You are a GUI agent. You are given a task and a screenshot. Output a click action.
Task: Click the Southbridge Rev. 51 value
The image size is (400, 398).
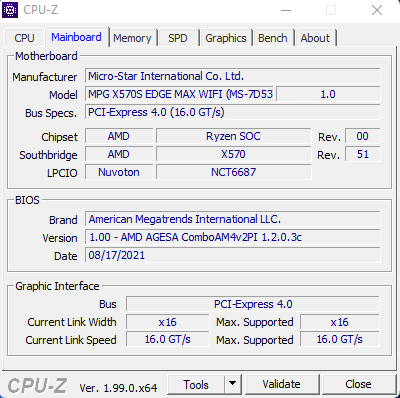pyautogui.click(x=363, y=154)
